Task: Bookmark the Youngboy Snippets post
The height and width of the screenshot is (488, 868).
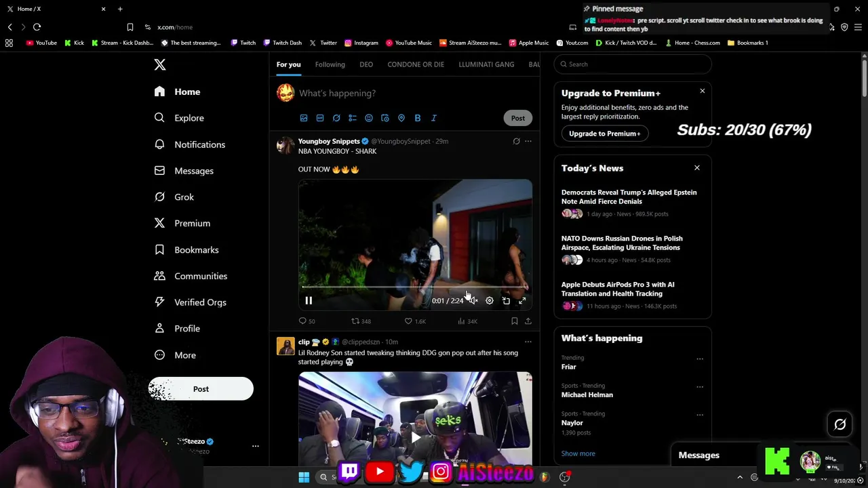Action: pyautogui.click(x=515, y=321)
